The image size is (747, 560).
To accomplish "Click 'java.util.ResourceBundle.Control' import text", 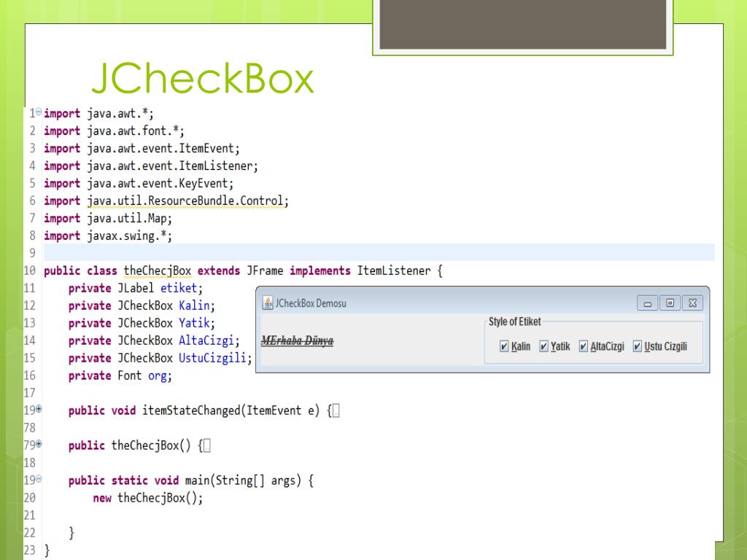I will coord(186,201).
